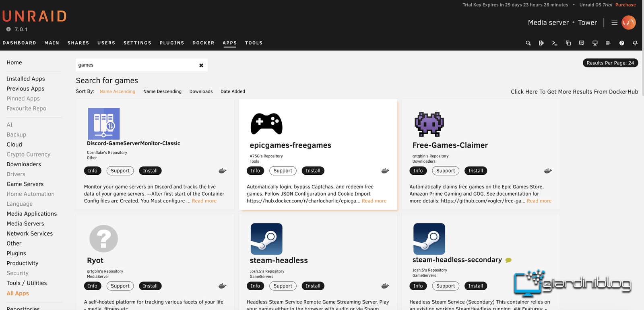Click steam-headless-secondary Steam logo icon
The height and width of the screenshot is (310, 644).
(x=429, y=239)
